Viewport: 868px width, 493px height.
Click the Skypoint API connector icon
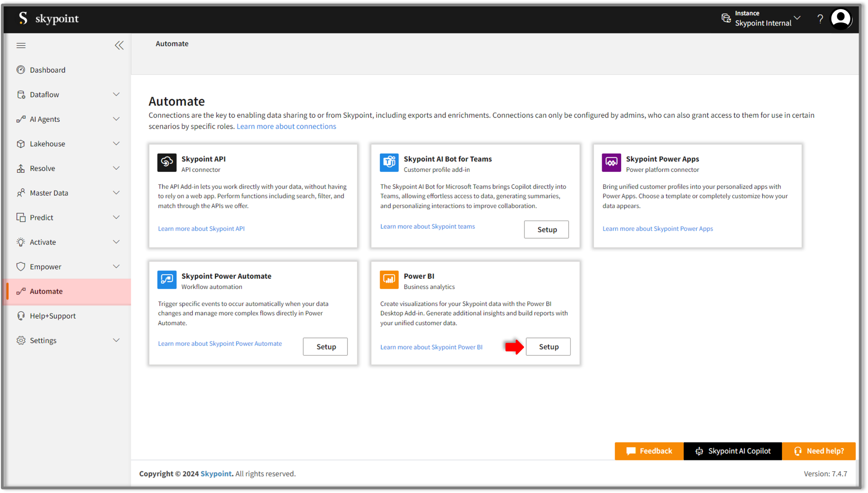pos(167,162)
